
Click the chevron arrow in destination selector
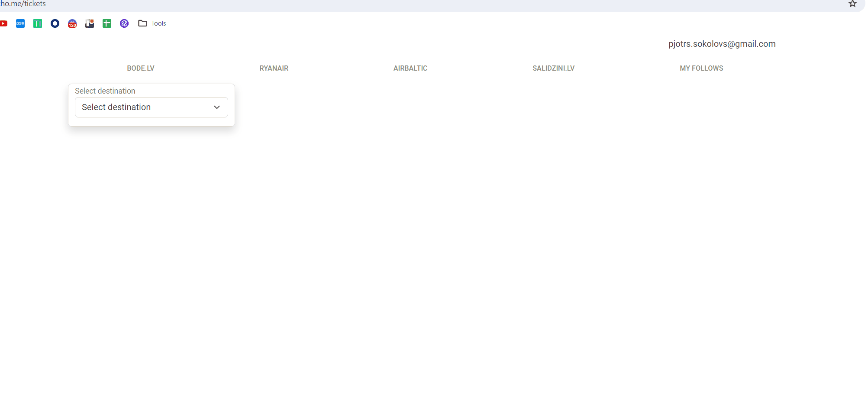[x=217, y=107]
